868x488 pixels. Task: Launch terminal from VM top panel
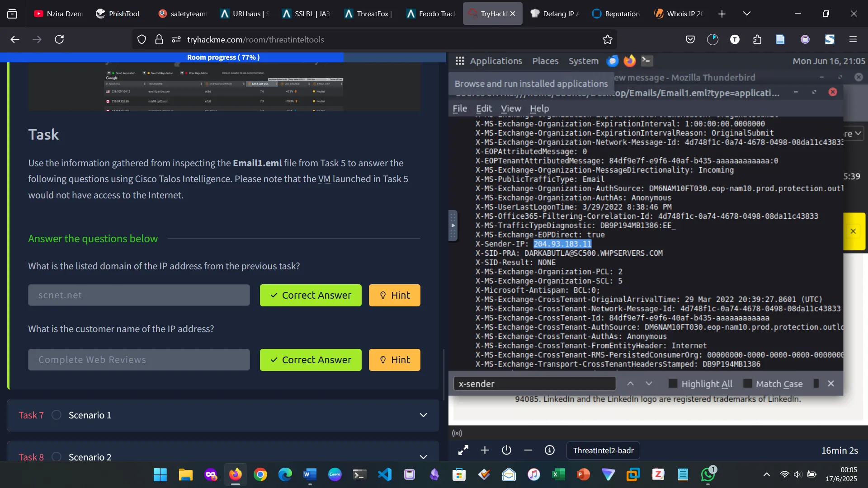click(647, 61)
